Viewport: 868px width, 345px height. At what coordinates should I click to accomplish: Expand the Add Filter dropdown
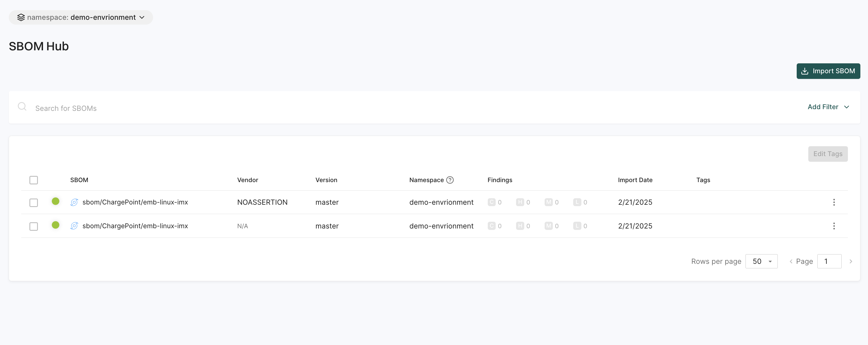click(828, 107)
